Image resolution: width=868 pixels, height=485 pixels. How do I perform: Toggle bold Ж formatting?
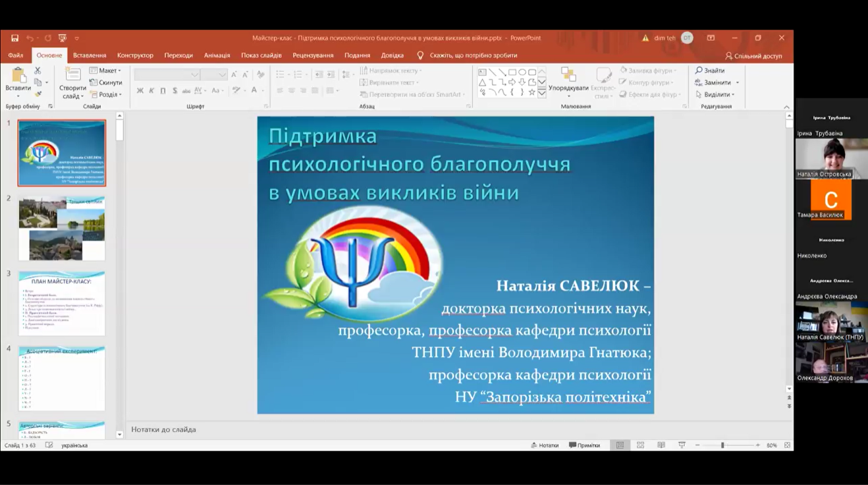click(140, 91)
